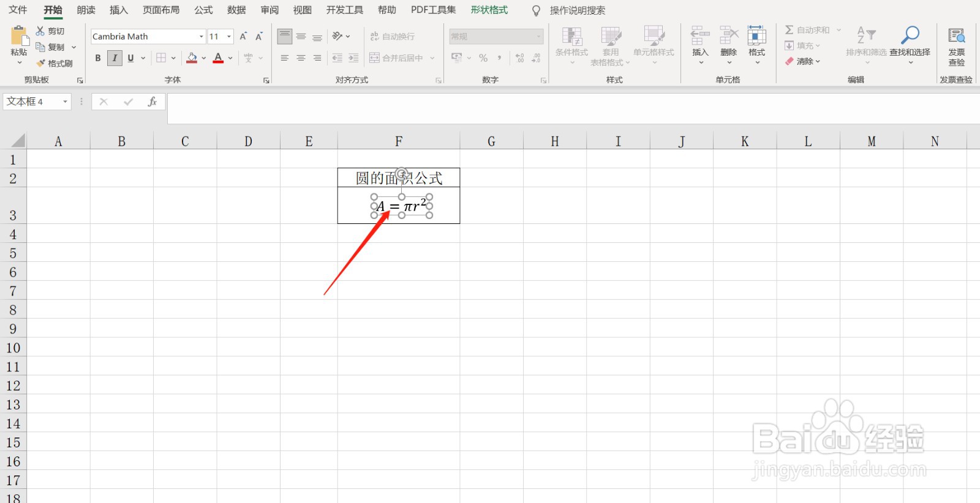Open the font color dropdown arrow

coord(230,58)
